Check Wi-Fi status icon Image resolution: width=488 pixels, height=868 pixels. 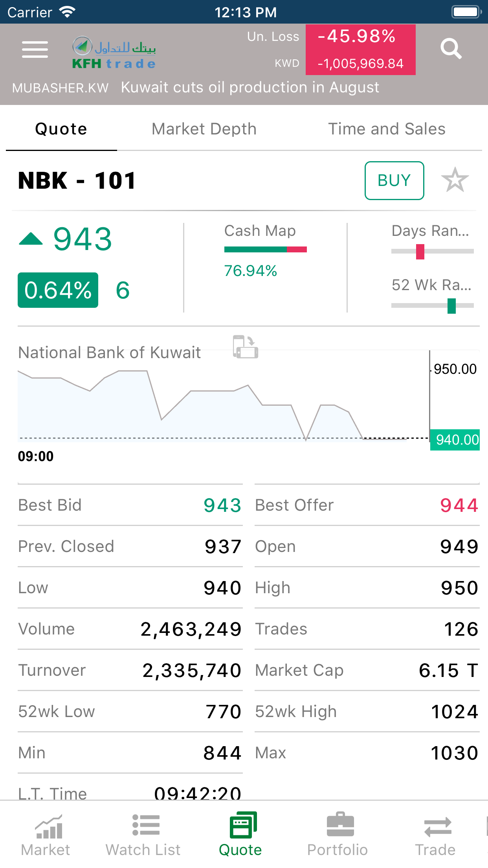point(68,12)
